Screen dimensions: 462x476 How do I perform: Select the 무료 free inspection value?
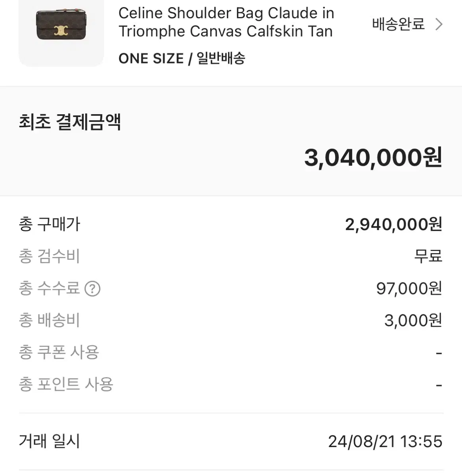pyautogui.click(x=428, y=256)
